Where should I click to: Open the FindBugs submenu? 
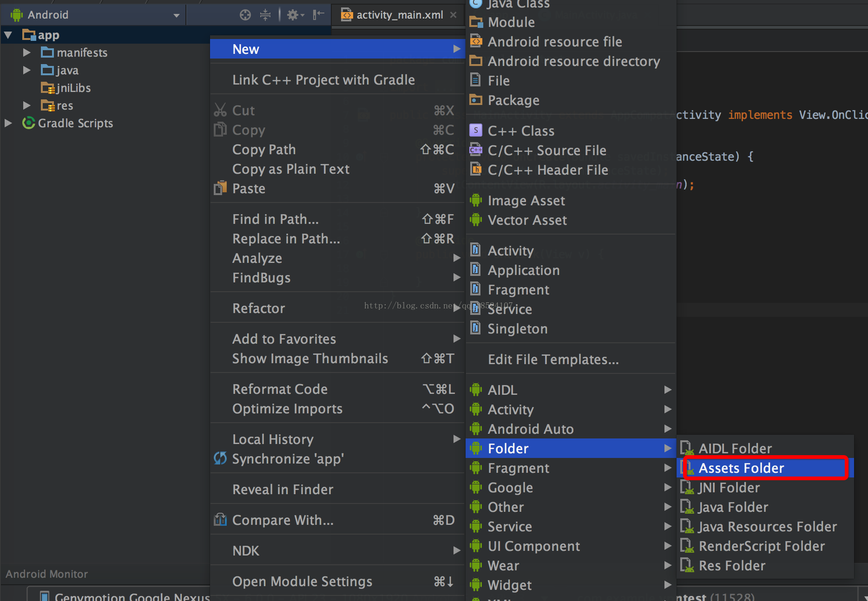pos(337,277)
